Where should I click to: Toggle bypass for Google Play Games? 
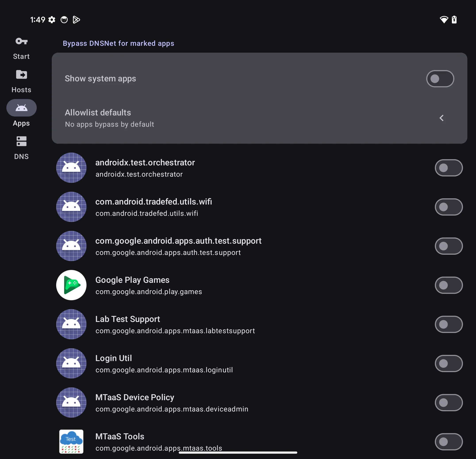(x=448, y=285)
